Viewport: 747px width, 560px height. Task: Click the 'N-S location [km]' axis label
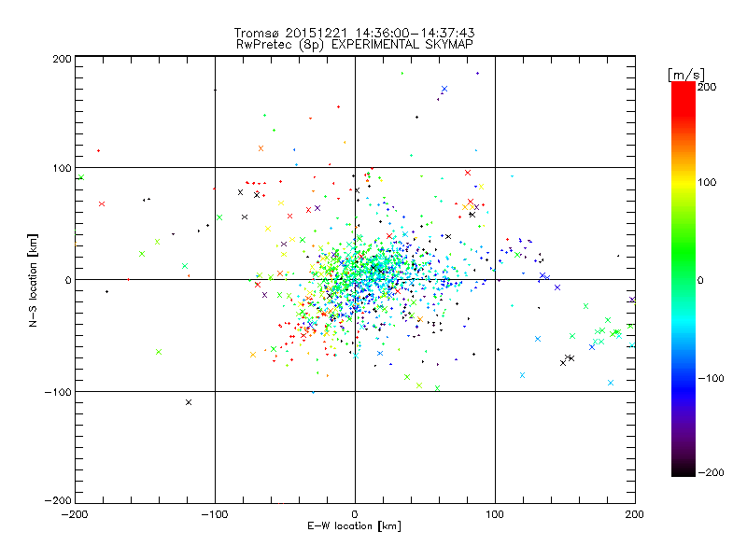(x=33, y=280)
